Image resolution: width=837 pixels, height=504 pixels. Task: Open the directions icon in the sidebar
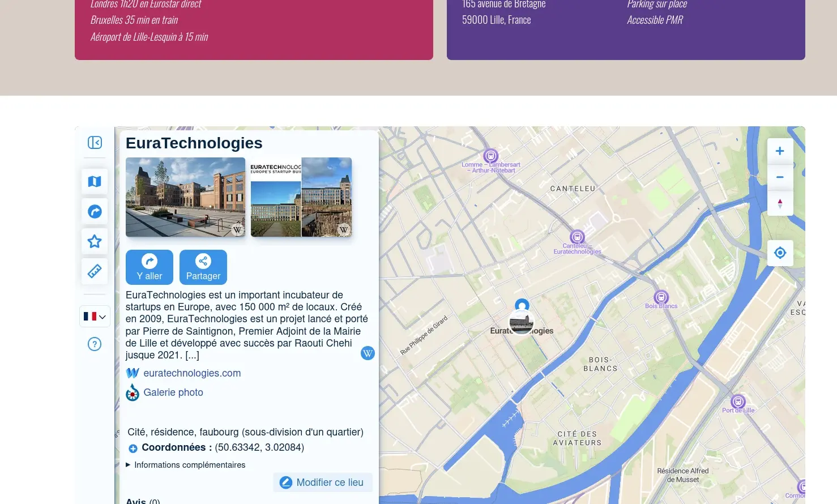95,211
